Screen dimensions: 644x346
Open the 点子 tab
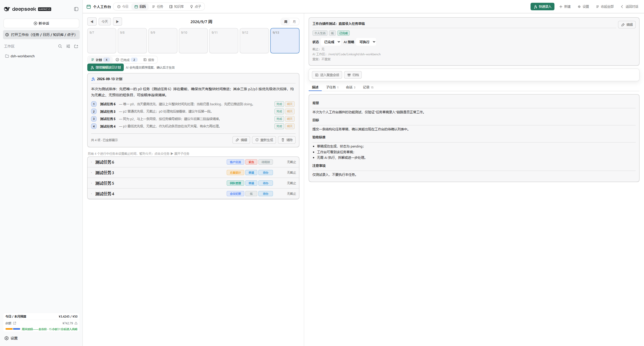[x=195, y=7]
